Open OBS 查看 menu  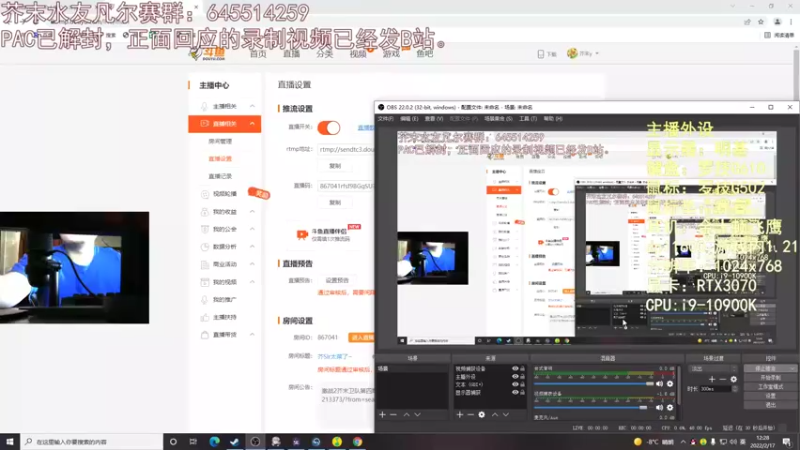click(x=434, y=119)
